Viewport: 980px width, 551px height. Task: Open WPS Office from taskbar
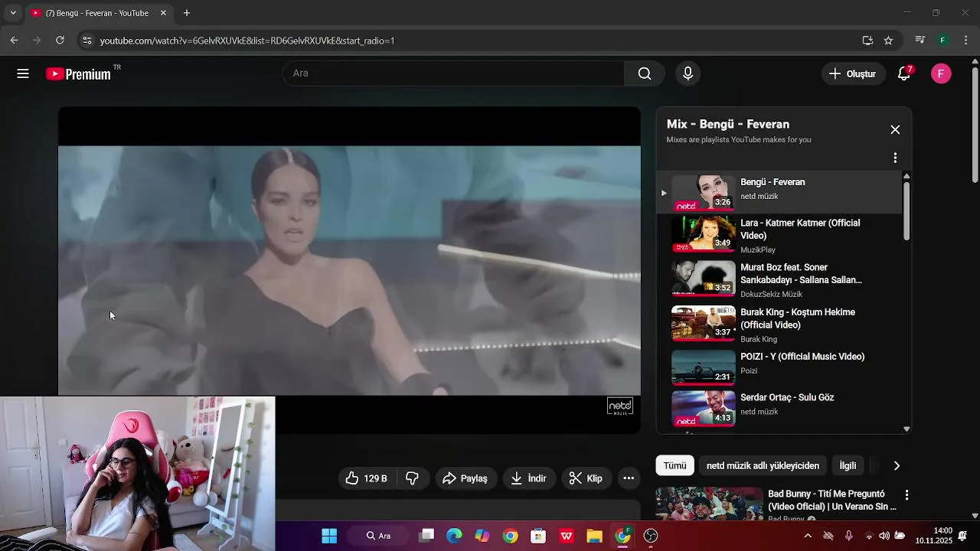(567, 536)
